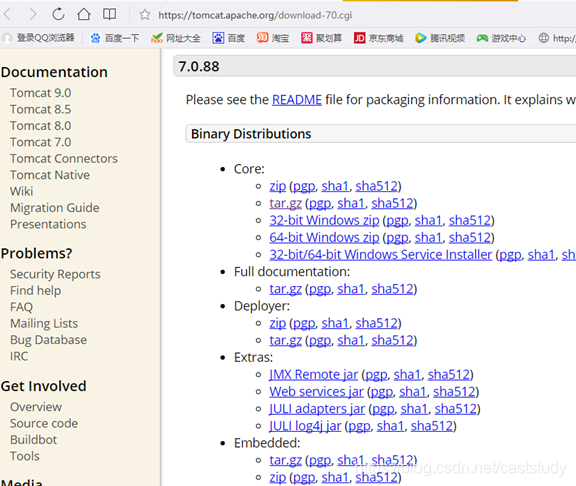Open the Presentations link
Viewport: 576px width, 486px height.
[48, 224]
